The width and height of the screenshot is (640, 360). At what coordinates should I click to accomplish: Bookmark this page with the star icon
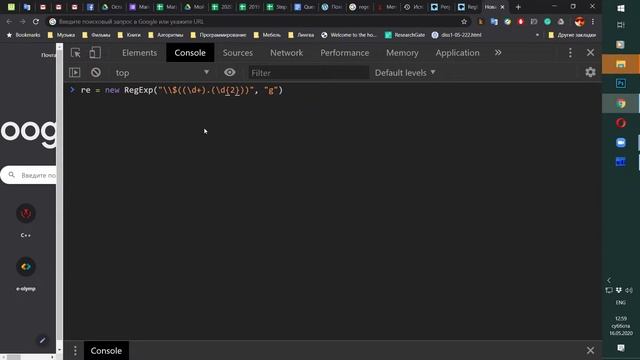464,22
